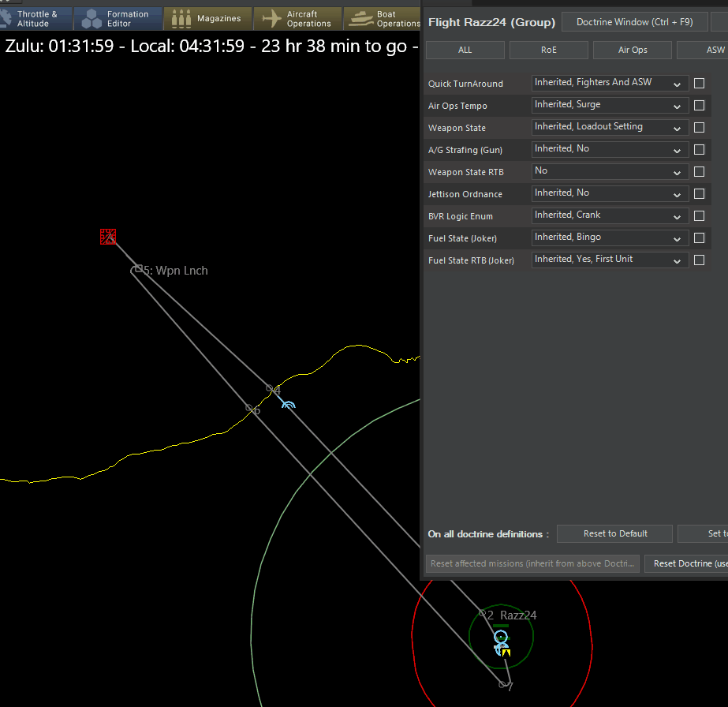The width and height of the screenshot is (728, 707).
Task: Select waypoint 5 Wpn Lnch marker
Action: pyautogui.click(x=138, y=268)
